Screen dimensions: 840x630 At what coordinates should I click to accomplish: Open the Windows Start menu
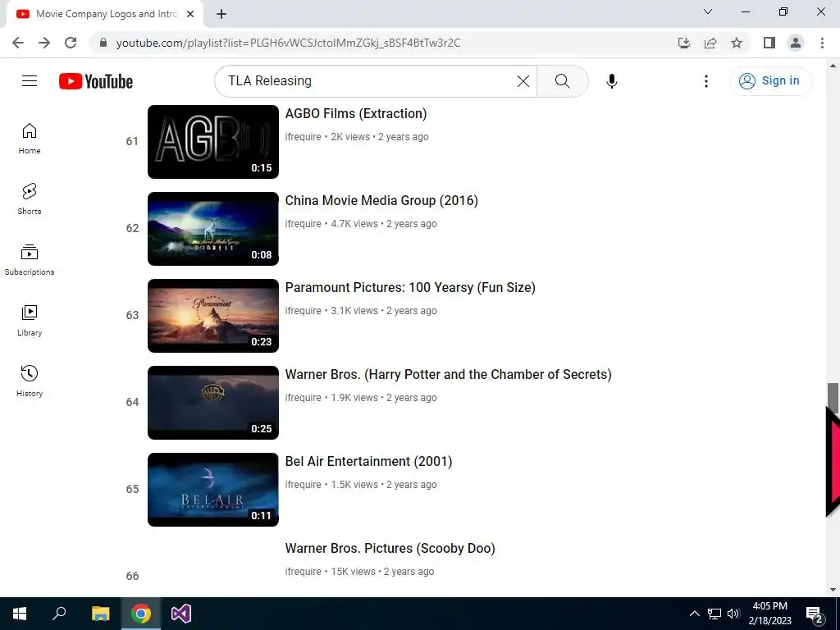[20, 614]
